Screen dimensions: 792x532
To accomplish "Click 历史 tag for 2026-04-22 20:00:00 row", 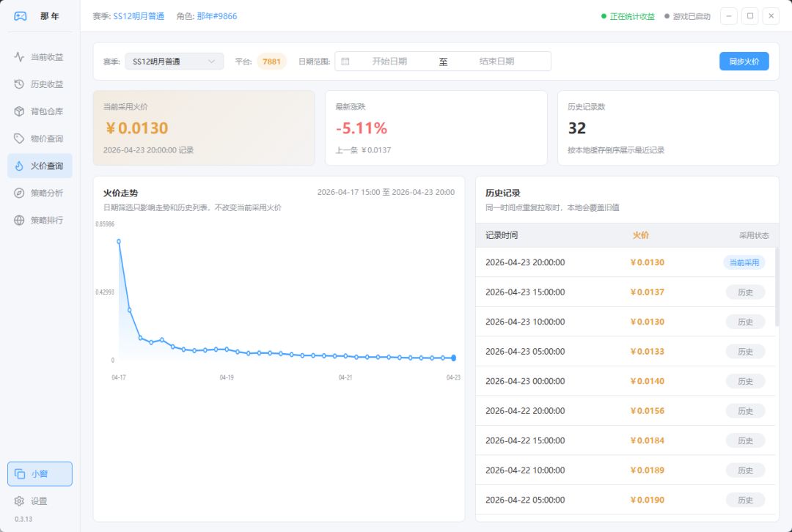I will [x=745, y=411].
